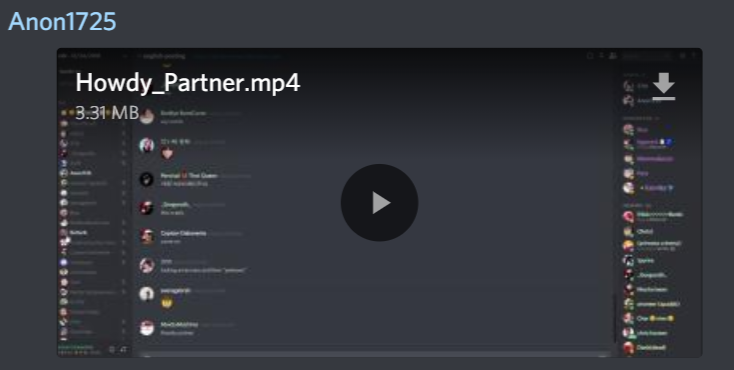Click Captain Caboverte's avatar in the preview
Screen dimensions: 734x370
tap(147, 237)
